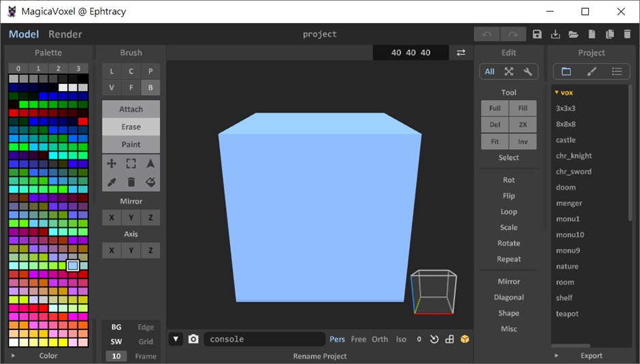Switch to the Render tab
The height and width of the screenshot is (364, 640).
click(x=65, y=34)
